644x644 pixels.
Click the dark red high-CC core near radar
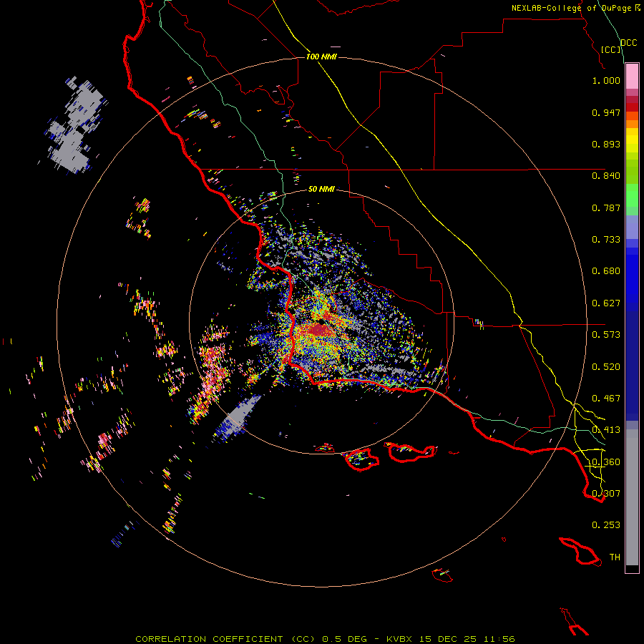pos(318,329)
